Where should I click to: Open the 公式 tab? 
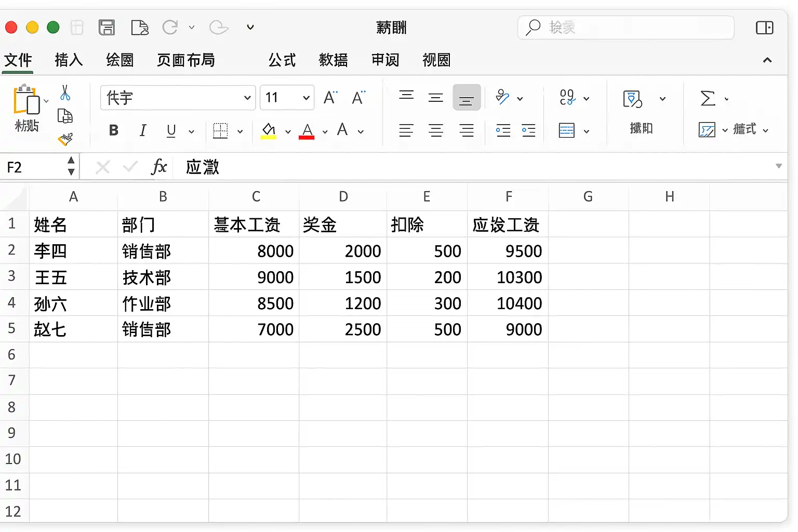[282, 60]
